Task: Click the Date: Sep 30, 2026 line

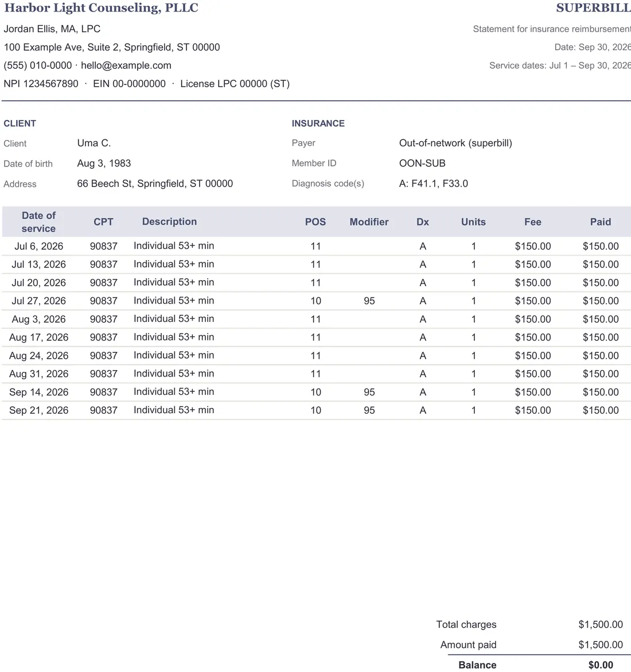Action: coord(593,47)
